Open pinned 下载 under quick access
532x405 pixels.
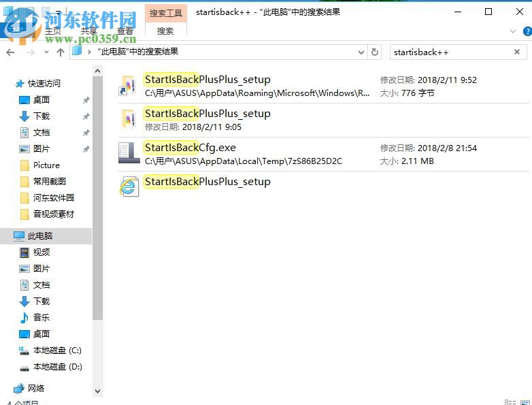tap(41, 116)
